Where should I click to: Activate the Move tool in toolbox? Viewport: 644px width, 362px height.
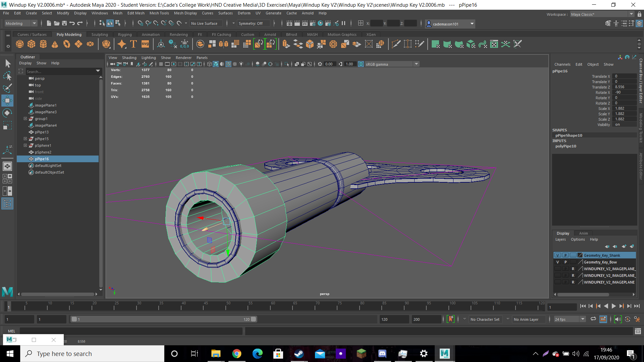click(x=7, y=100)
